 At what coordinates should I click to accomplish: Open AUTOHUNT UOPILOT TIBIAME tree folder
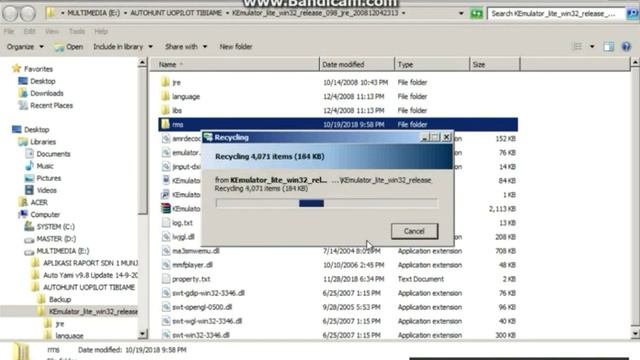pos(89,287)
